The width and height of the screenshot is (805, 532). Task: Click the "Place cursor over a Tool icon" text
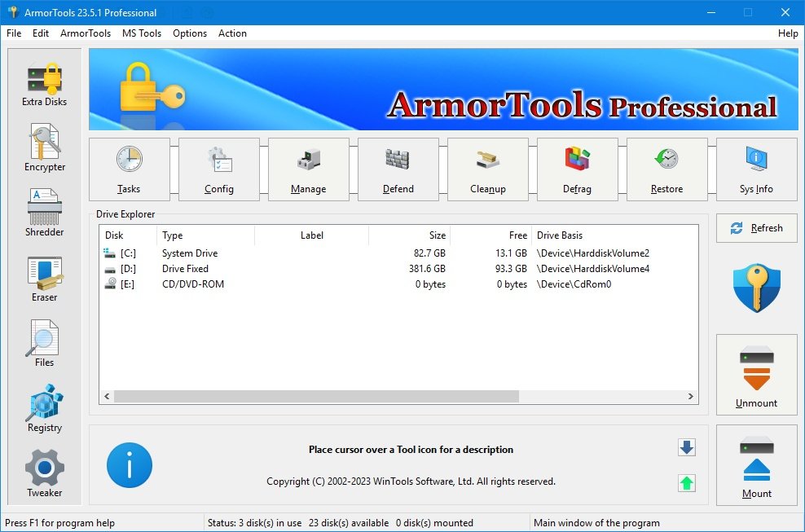[411, 450]
